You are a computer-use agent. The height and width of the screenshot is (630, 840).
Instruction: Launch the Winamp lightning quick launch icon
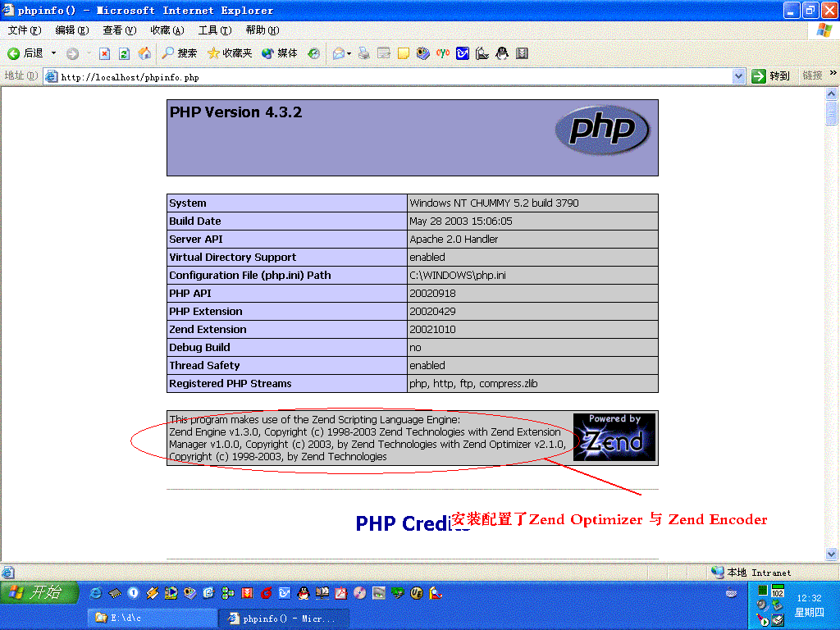pyautogui.click(x=152, y=593)
